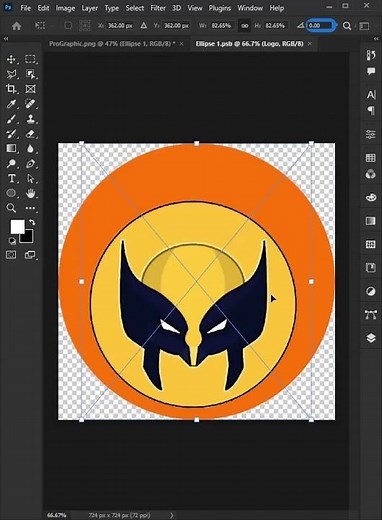
Task: Open the Layer menu
Action: coord(90,8)
